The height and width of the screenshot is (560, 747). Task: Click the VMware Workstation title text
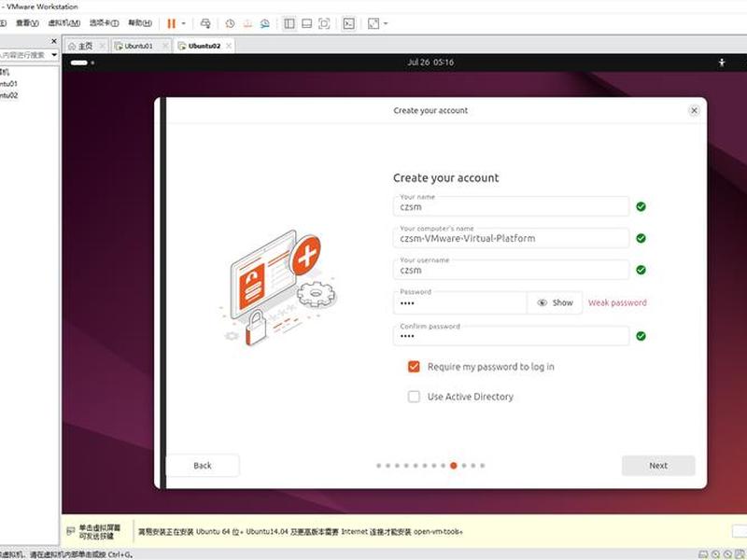tap(42, 7)
